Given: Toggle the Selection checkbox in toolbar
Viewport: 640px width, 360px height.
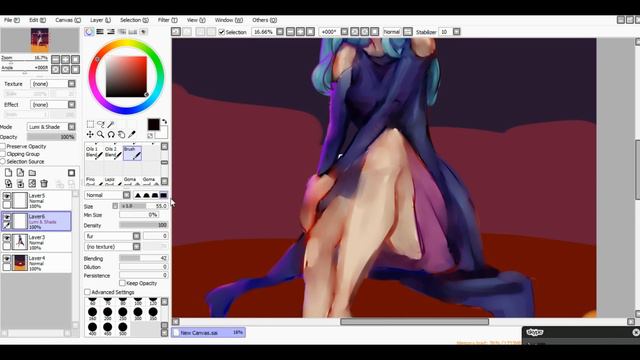Looking at the screenshot, I should (x=222, y=32).
